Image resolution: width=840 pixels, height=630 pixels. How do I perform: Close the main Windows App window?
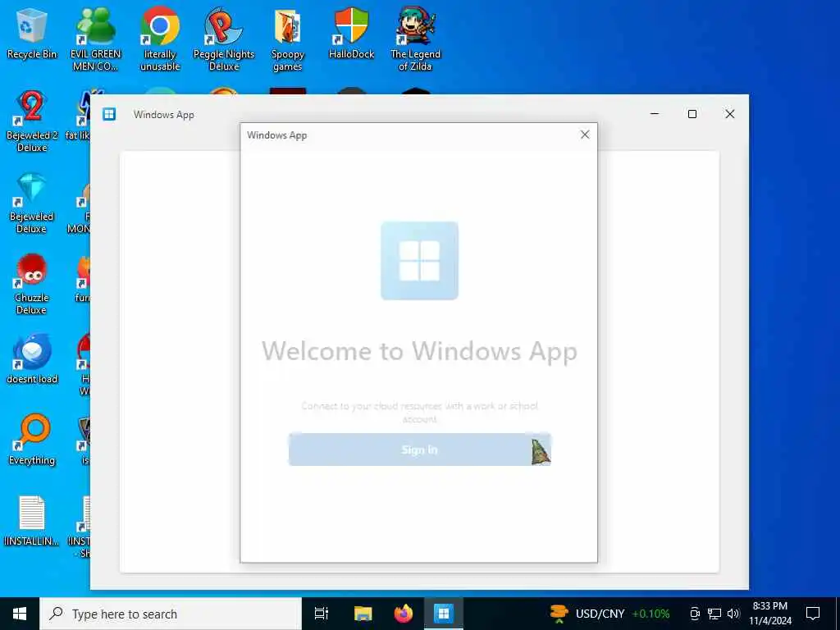[729, 114]
